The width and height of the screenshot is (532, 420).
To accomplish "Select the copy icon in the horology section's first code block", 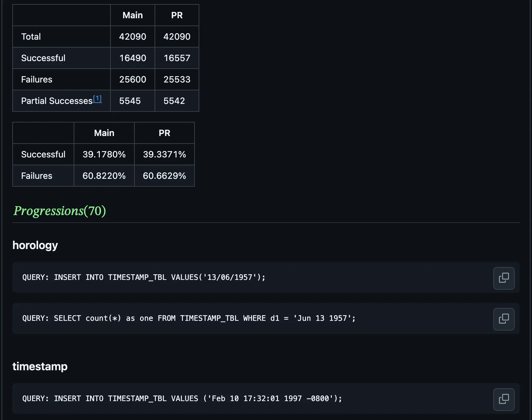I will tap(504, 278).
